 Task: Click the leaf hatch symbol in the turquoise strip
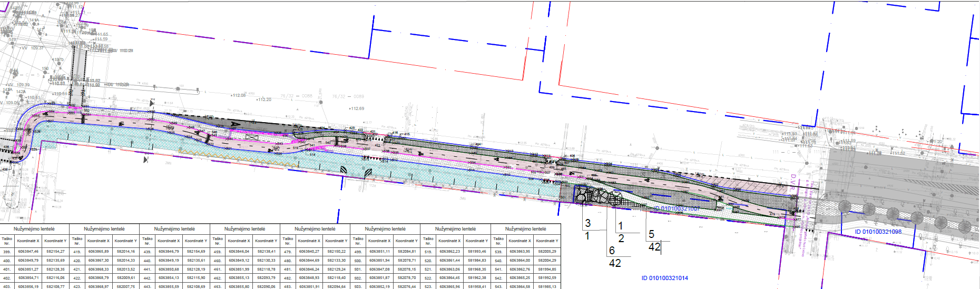[x=368, y=172]
